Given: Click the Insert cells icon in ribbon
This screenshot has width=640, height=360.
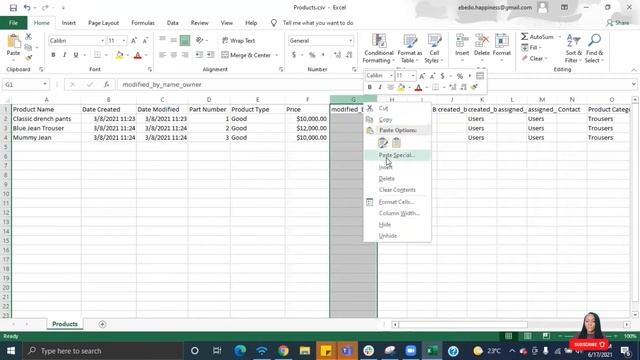Looking at the screenshot, I should (462, 41).
